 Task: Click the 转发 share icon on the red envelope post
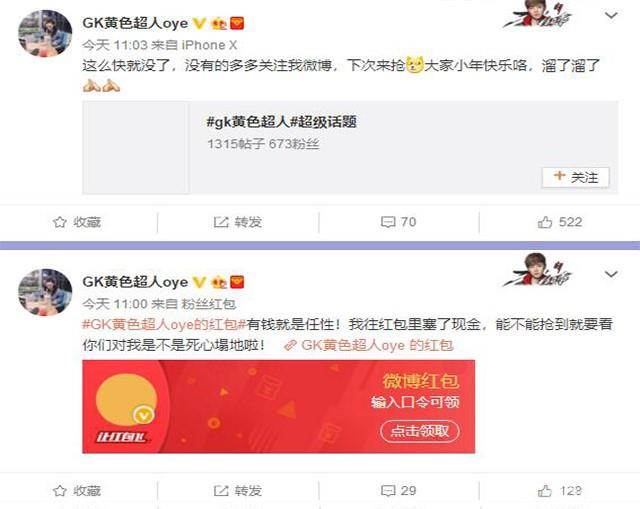tap(221, 490)
